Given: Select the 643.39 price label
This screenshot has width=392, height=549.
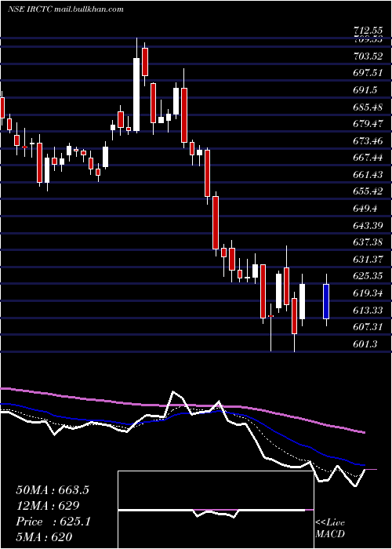Looking at the screenshot, I should 368,226.
